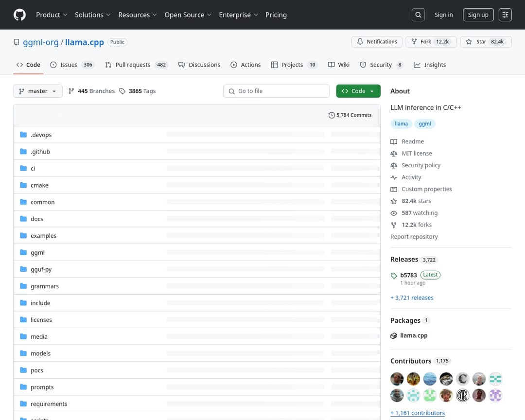Click the docs folder icon
The image size is (525, 420).
point(23,219)
